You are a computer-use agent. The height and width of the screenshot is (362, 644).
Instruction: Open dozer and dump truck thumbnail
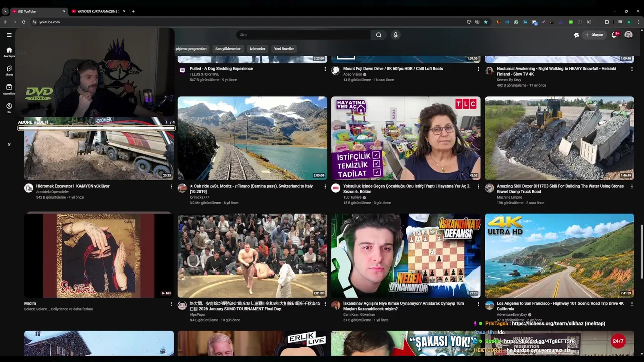pyautogui.click(x=559, y=138)
